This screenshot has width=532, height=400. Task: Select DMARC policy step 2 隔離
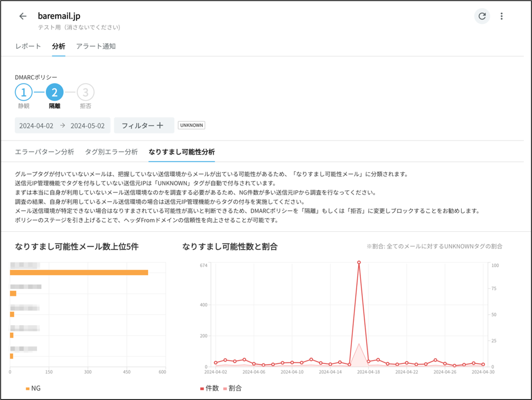click(55, 92)
